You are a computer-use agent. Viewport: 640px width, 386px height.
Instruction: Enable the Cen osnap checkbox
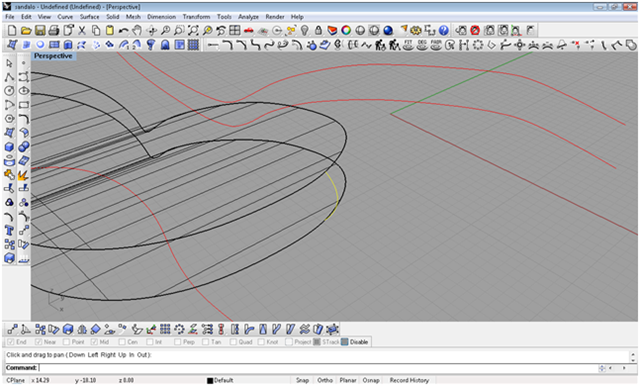pyautogui.click(x=122, y=342)
